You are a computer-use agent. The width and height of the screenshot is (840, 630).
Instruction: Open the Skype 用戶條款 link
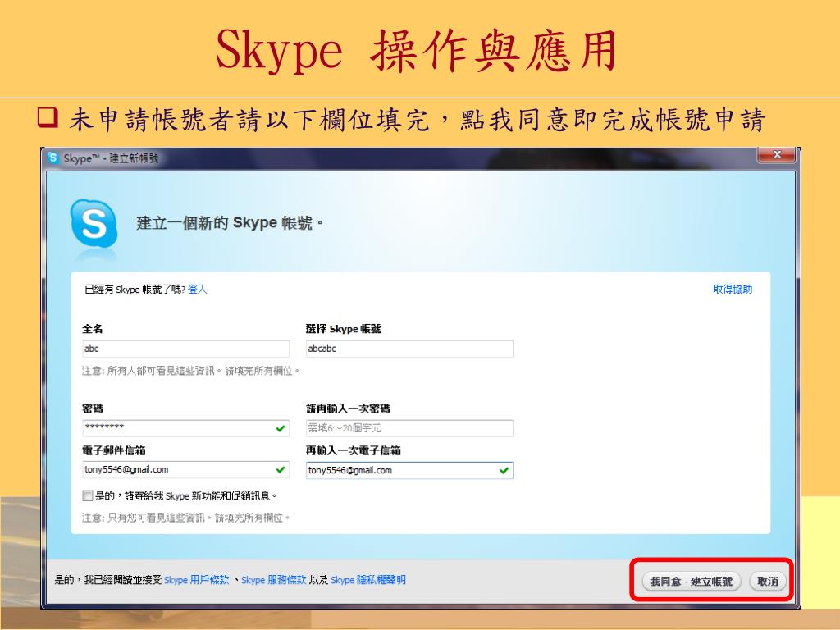tap(197, 580)
